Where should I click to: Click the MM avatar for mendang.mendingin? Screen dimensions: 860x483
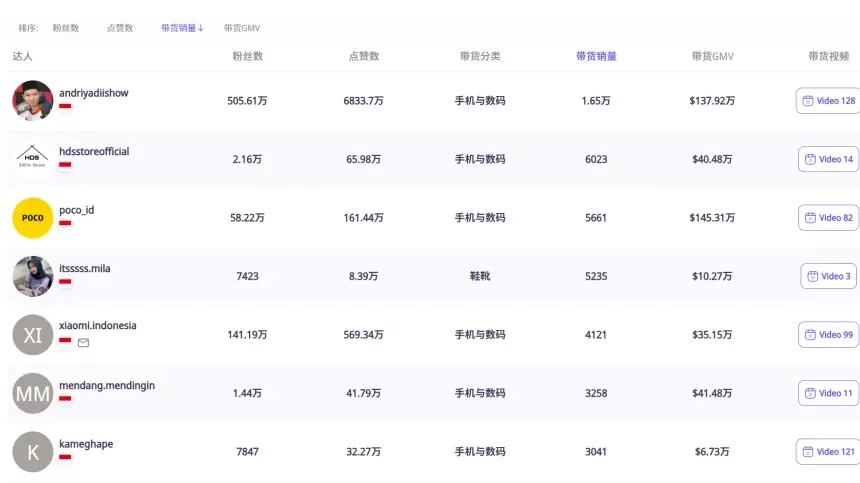click(33, 393)
